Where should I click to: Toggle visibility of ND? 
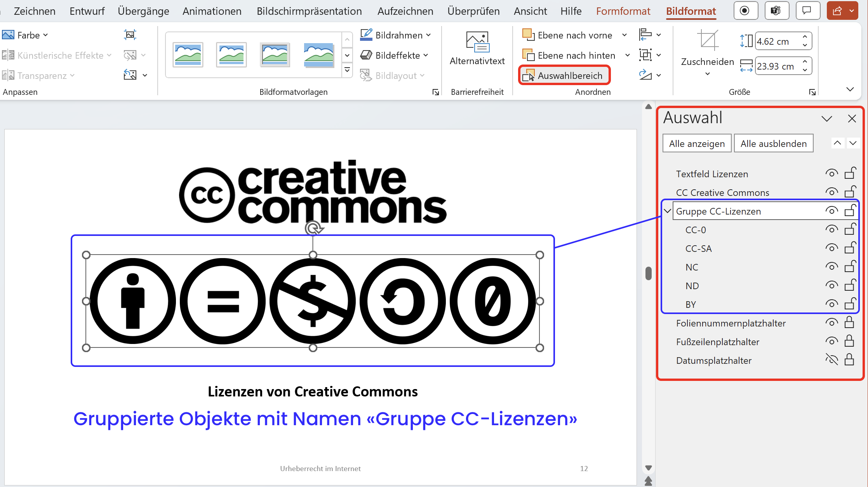click(x=831, y=285)
